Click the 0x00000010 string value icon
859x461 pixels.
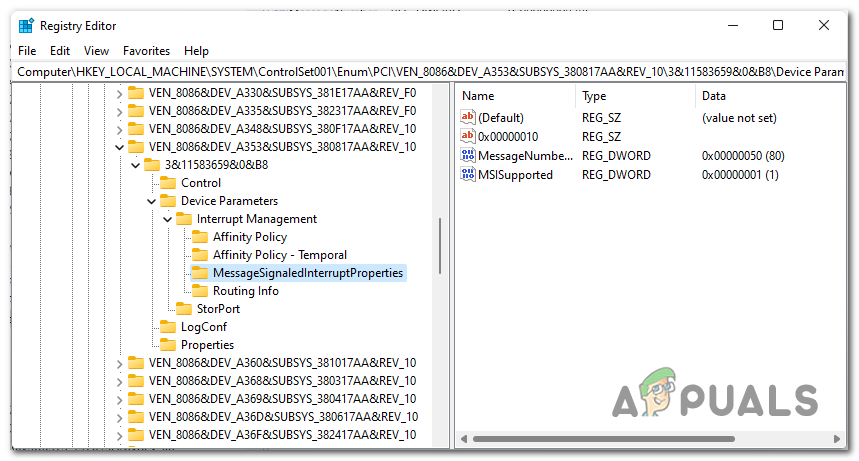(468, 136)
